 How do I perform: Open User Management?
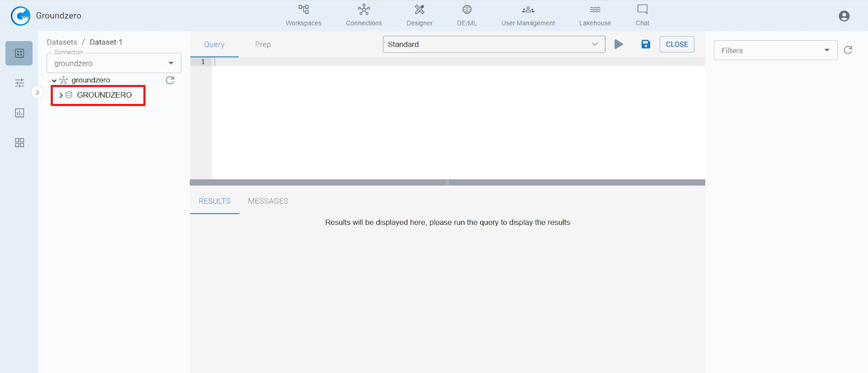point(528,15)
